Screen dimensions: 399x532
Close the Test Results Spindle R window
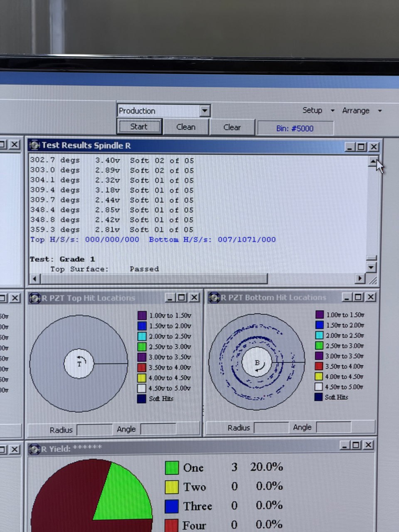point(374,147)
